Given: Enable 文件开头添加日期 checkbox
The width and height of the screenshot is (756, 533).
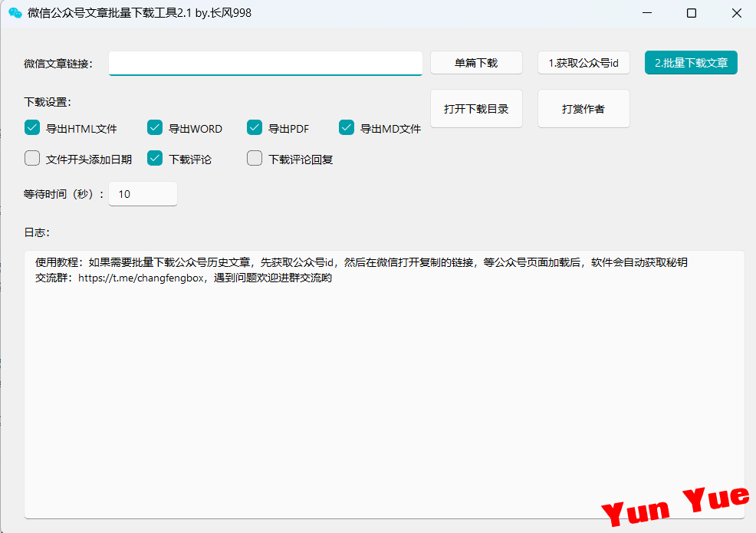Looking at the screenshot, I should (32, 158).
